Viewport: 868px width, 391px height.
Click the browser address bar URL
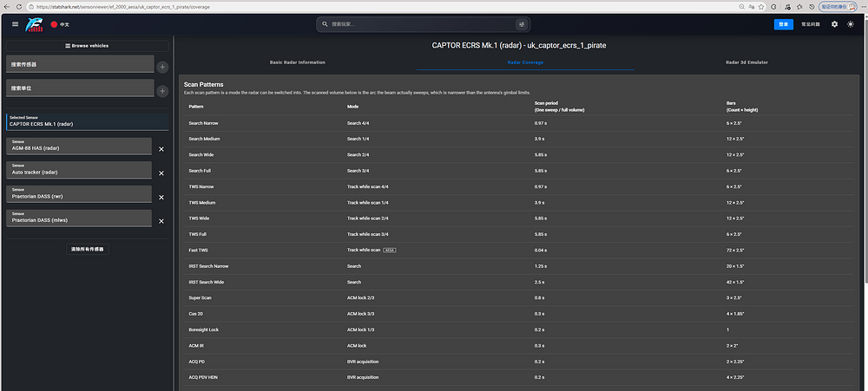122,7
